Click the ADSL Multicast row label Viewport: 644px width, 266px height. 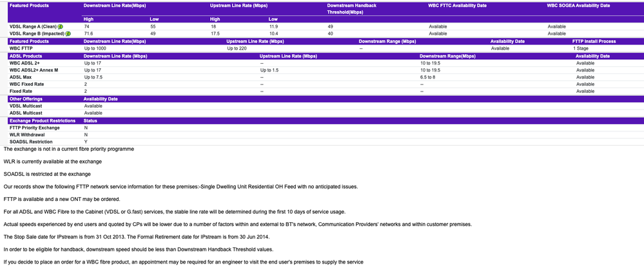[x=25, y=113]
